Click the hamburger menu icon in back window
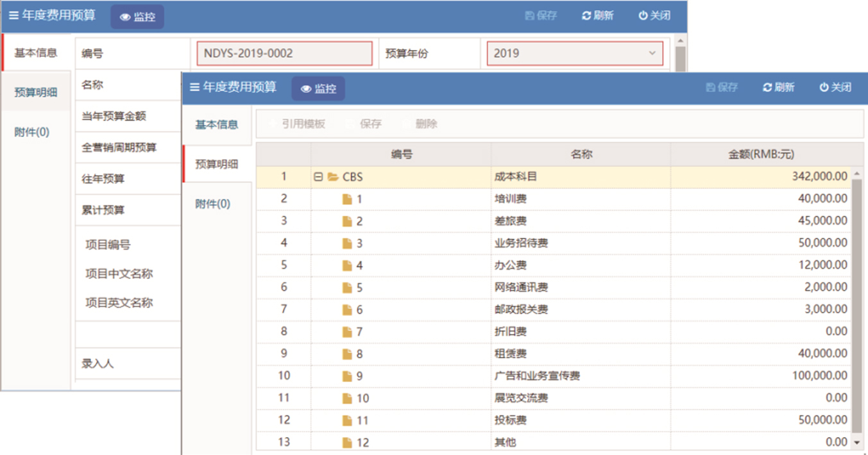The image size is (868, 455). tap(13, 15)
